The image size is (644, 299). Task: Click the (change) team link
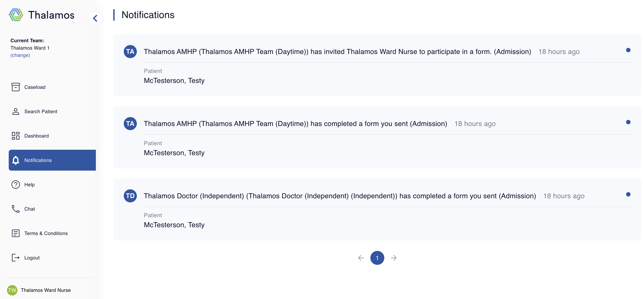(20, 55)
